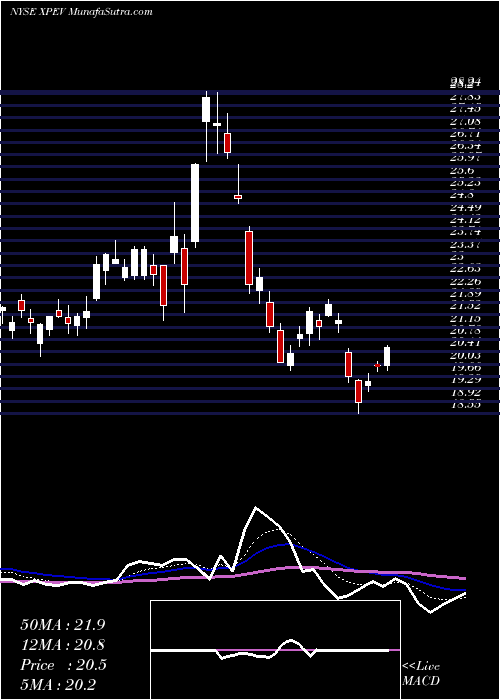500x700 pixels.
Task: Click the 25.6 price axis label
Action: [x=462, y=171]
